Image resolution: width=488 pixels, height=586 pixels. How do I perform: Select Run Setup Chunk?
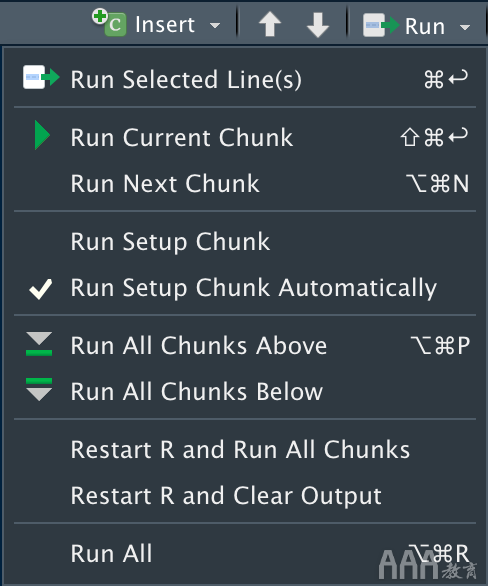[245, 241]
